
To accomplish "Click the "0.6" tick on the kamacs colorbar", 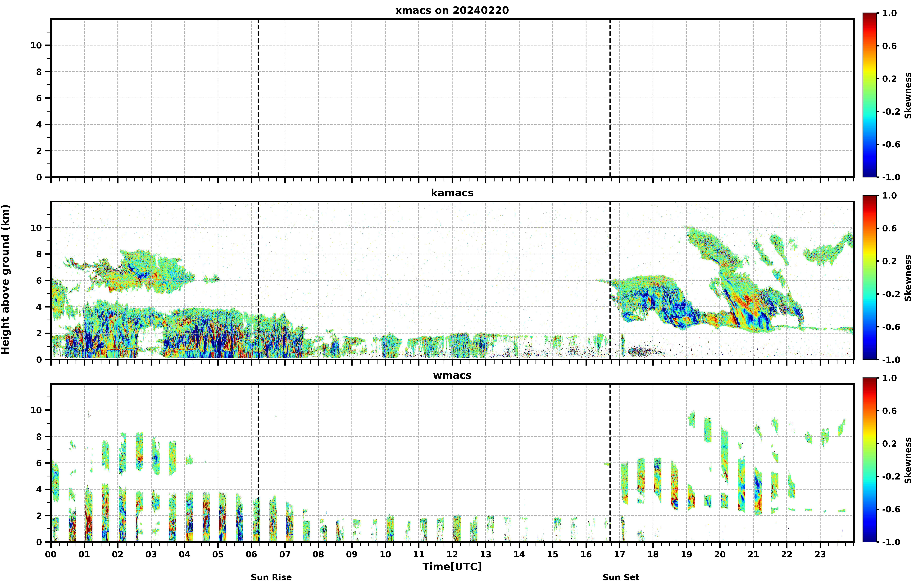I will (x=889, y=228).
